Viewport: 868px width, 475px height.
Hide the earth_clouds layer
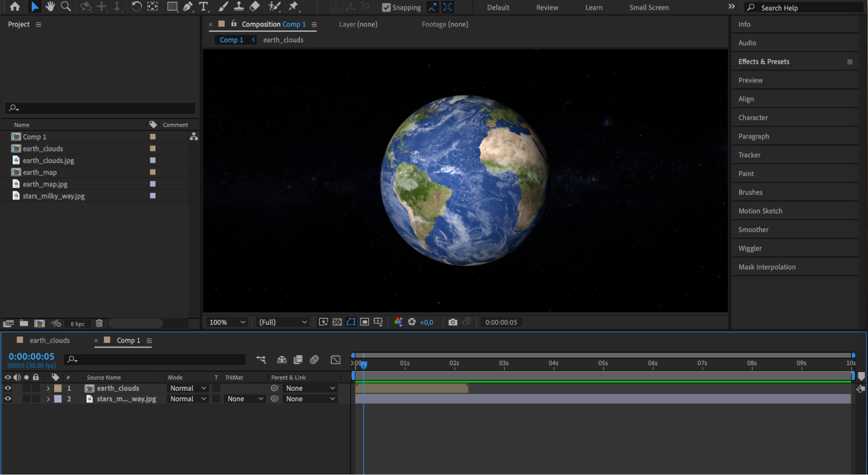coord(8,388)
